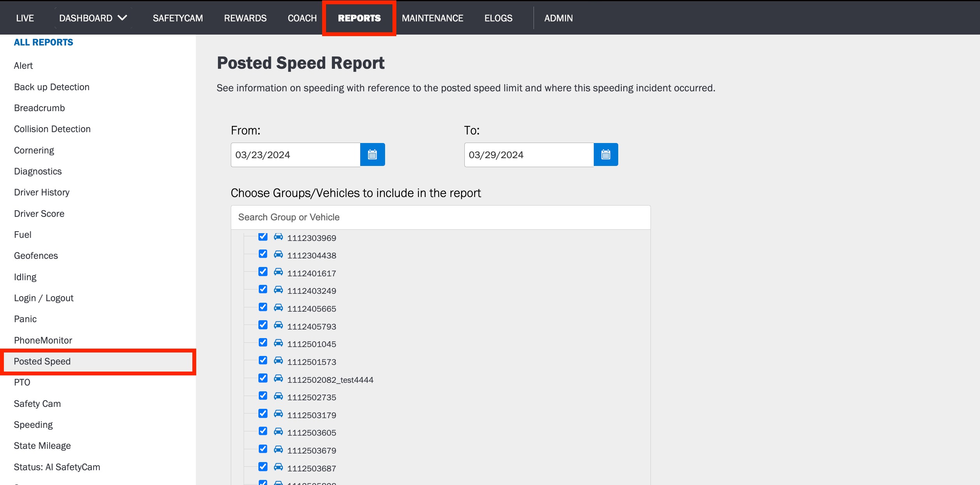
Task: Select the REPORTS tab
Action: [359, 18]
